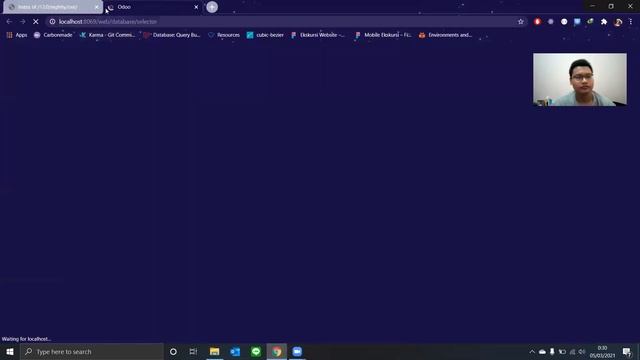This screenshot has width=640, height=360.
Task: Open taskbar clock and date
Action: click(x=602, y=351)
